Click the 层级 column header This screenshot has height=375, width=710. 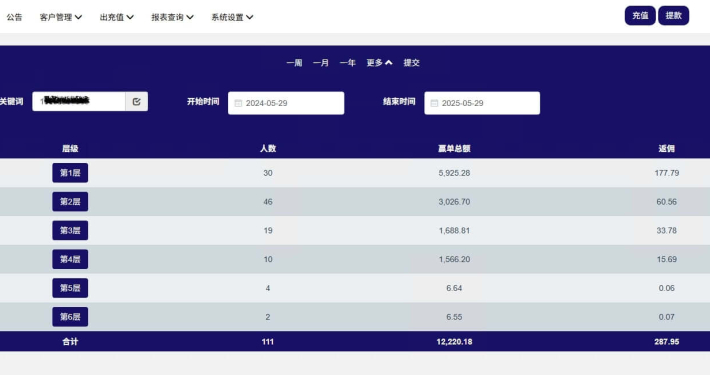[x=70, y=149]
